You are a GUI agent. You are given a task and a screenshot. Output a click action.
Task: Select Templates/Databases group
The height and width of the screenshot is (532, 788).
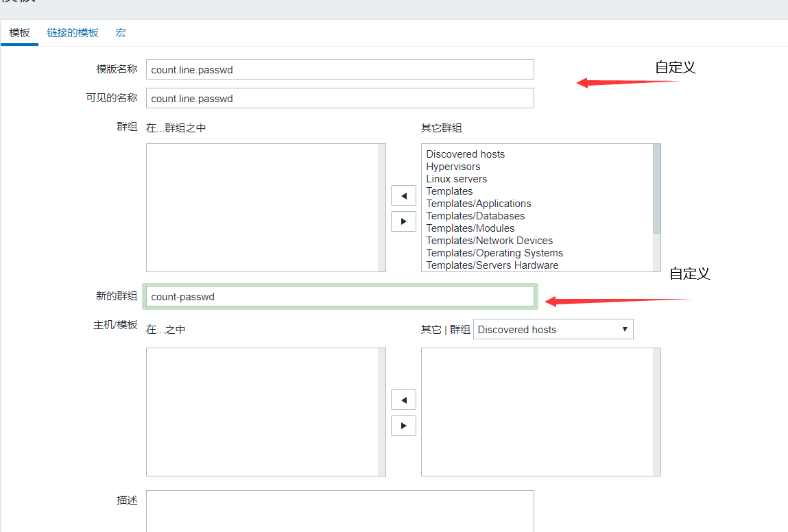pyautogui.click(x=475, y=216)
